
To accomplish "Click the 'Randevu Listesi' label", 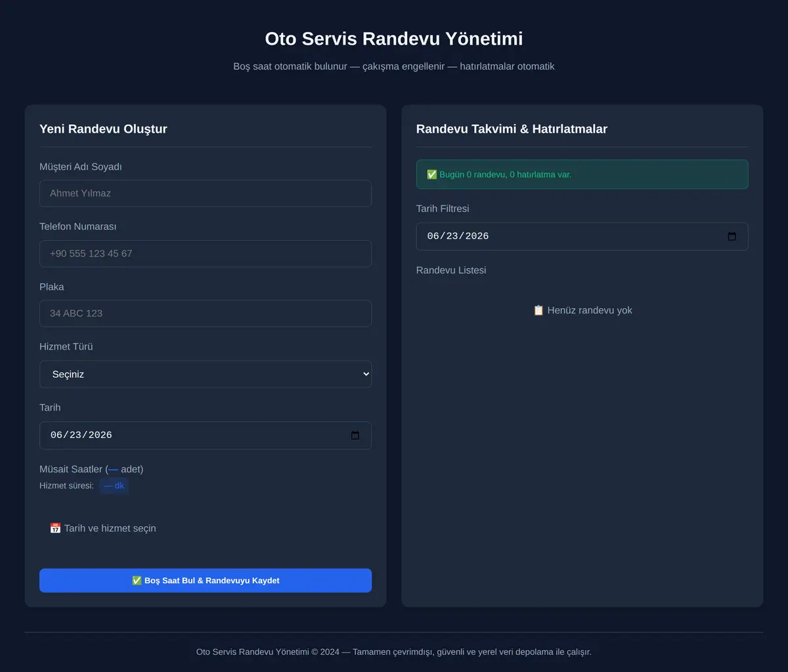I will [451, 270].
